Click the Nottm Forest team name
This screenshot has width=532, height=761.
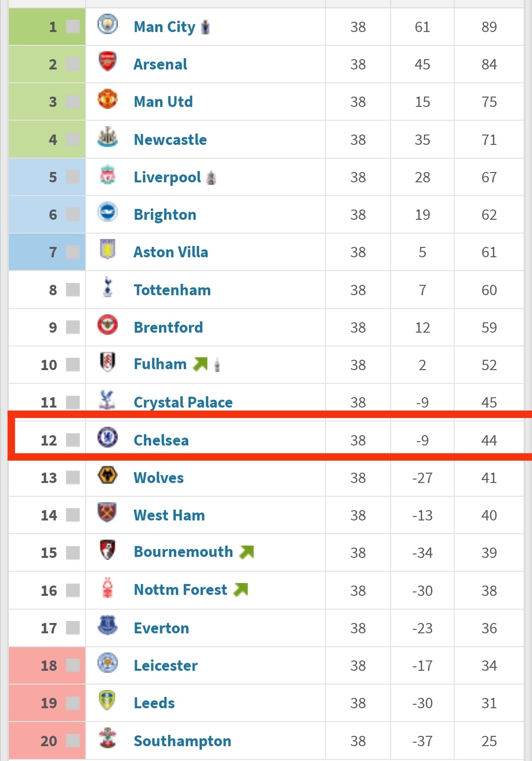(180, 590)
